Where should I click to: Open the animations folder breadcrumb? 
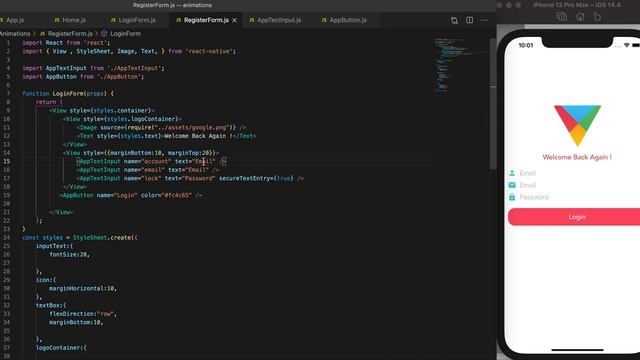(x=15, y=34)
